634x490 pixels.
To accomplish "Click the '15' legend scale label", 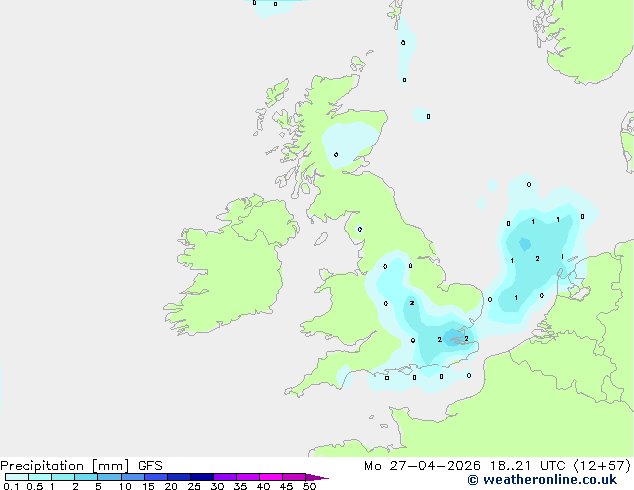I will pyautogui.click(x=148, y=486).
